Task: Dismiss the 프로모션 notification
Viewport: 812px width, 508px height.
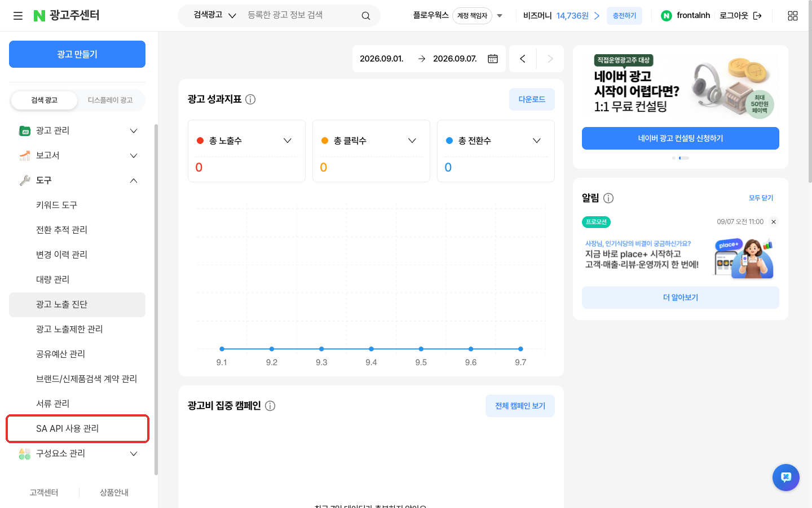Action: tap(774, 222)
